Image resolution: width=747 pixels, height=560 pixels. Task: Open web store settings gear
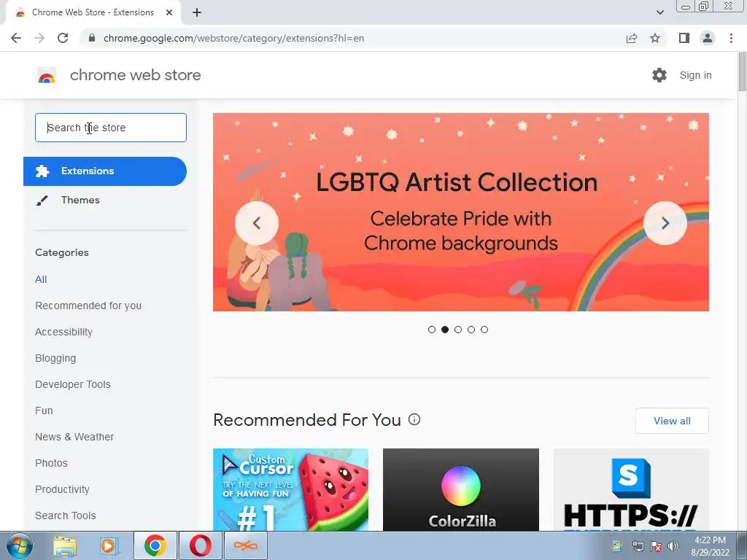(x=659, y=75)
